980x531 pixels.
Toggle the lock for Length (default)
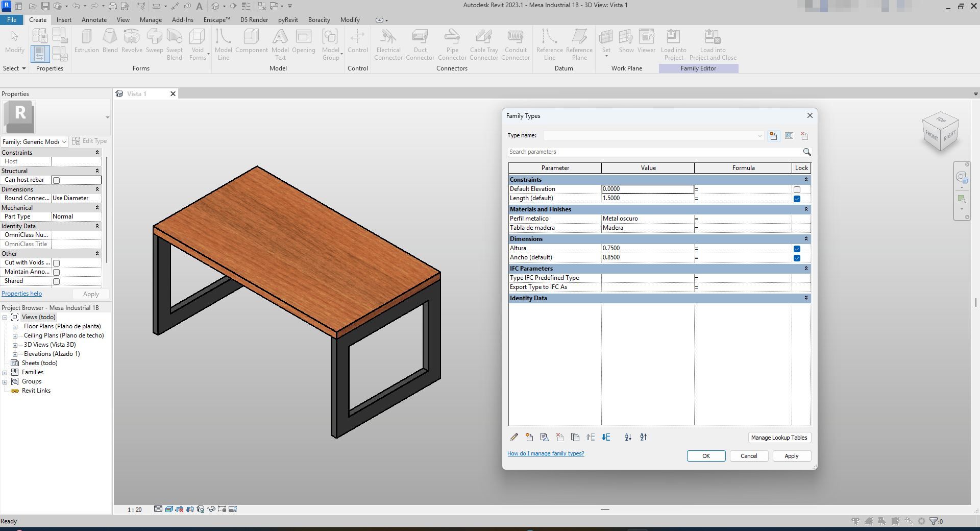[797, 199]
